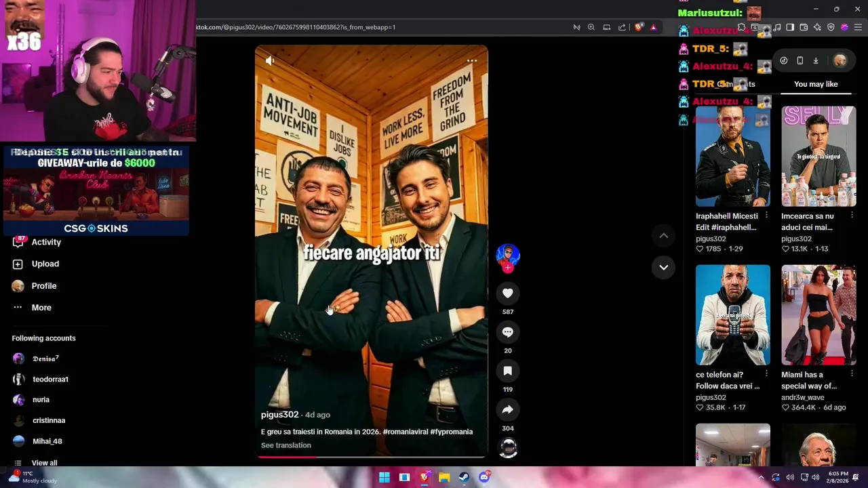Open options menu for Iraphahell Micesti video
The image size is (868, 488).
pos(766,216)
